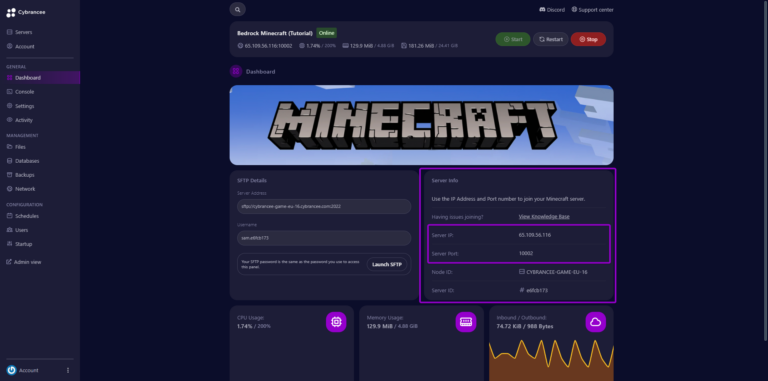Restart the server
The height and width of the screenshot is (381, 768).
click(x=551, y=39)
